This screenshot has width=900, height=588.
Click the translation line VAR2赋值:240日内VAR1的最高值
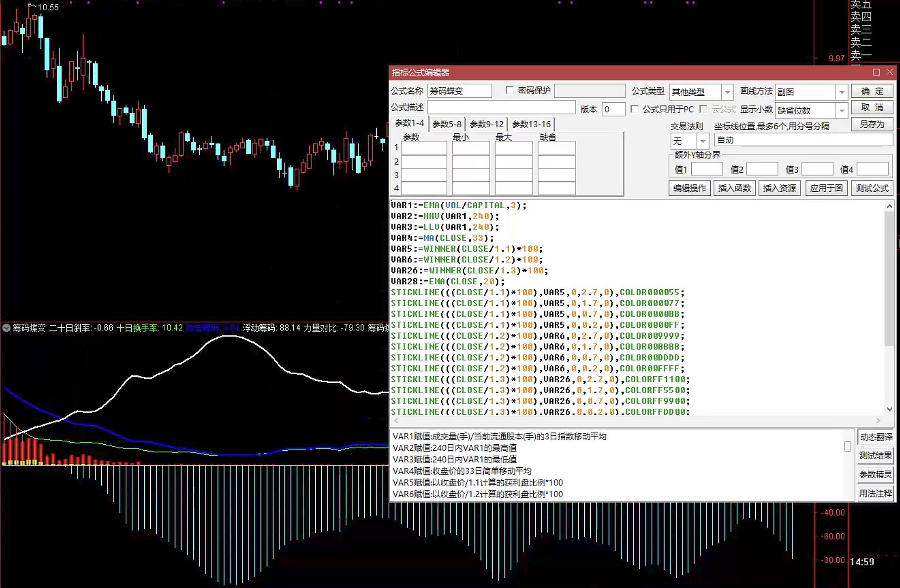point(455,448)
